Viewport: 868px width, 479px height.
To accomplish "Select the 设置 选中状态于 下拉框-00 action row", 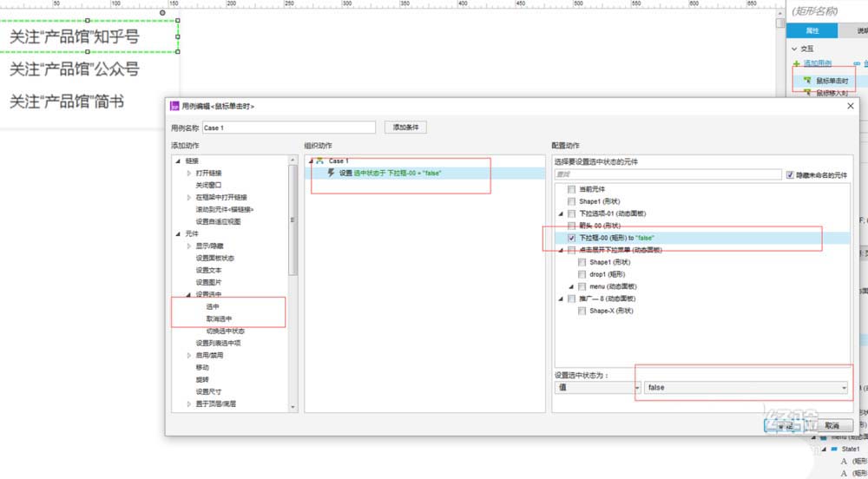I will tap(425, 174).
